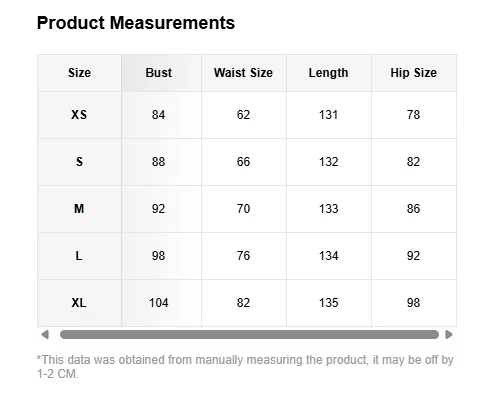Select the Waist Size column header
The image size is (488, 393).
click(x=243, y=73)
